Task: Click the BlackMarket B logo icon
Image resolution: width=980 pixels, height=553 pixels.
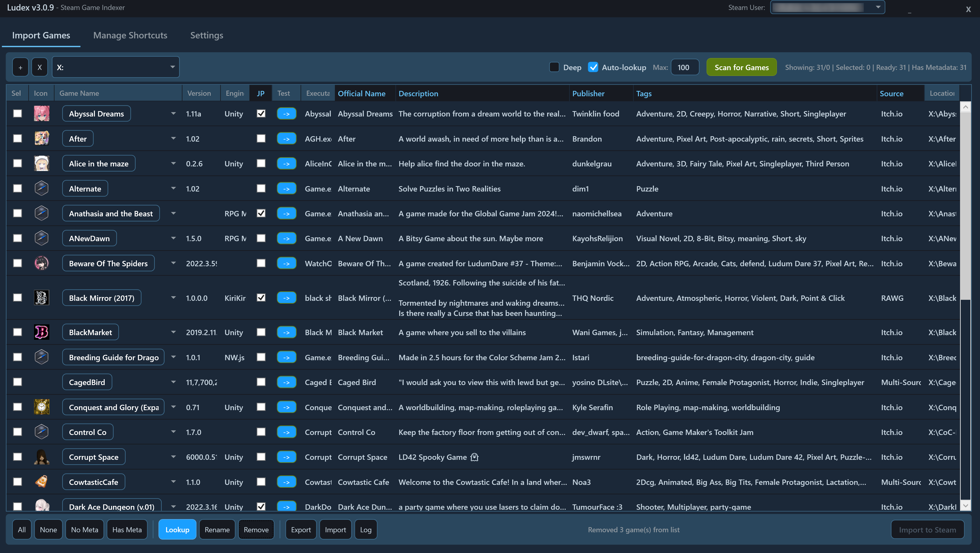Action: 41,332
